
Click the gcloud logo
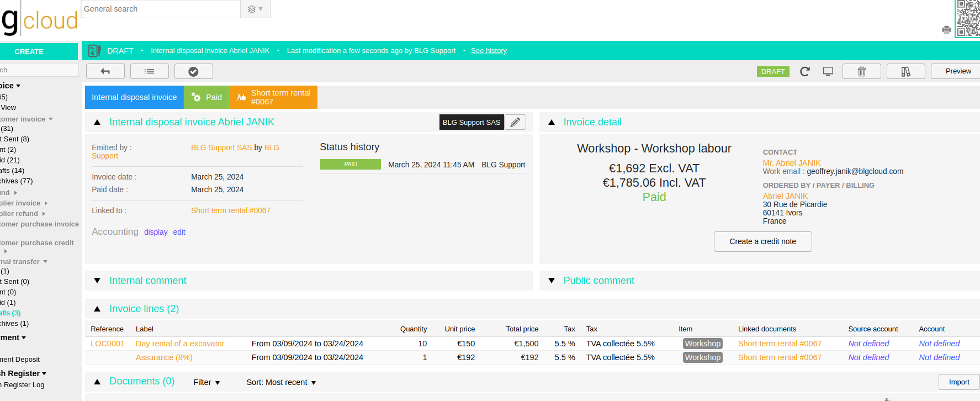(x=39, y=19)
